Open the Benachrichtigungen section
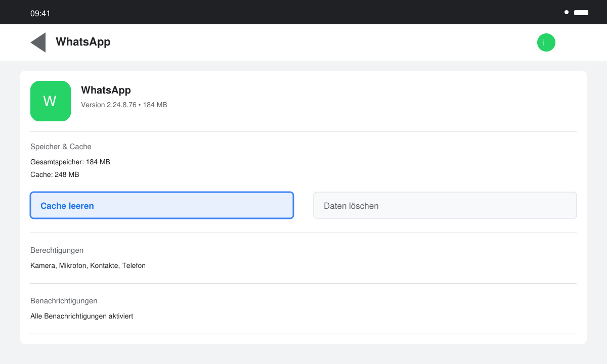 pos(64,301)
